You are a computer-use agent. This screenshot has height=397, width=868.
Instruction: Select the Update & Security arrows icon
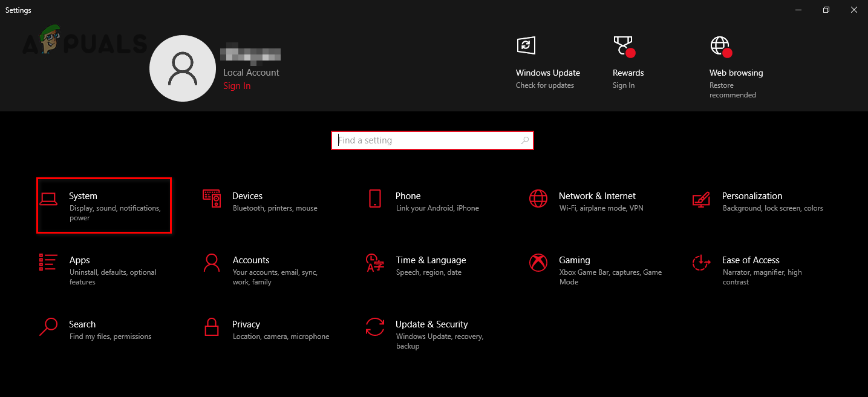point(375,327)
